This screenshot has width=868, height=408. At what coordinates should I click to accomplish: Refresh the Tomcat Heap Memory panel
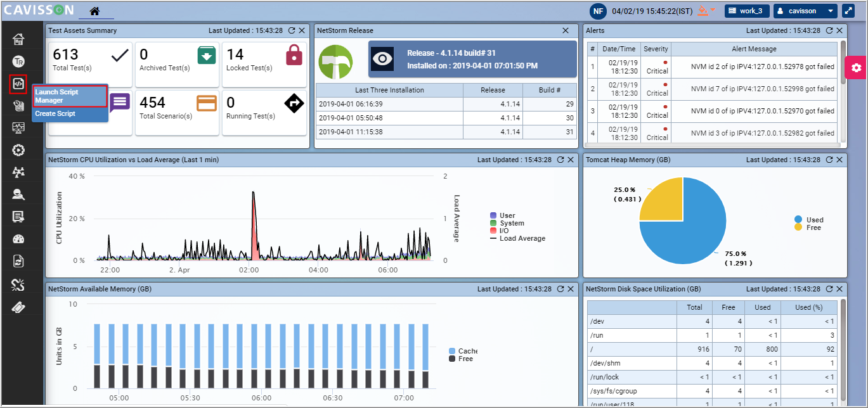tap(829, 160)
